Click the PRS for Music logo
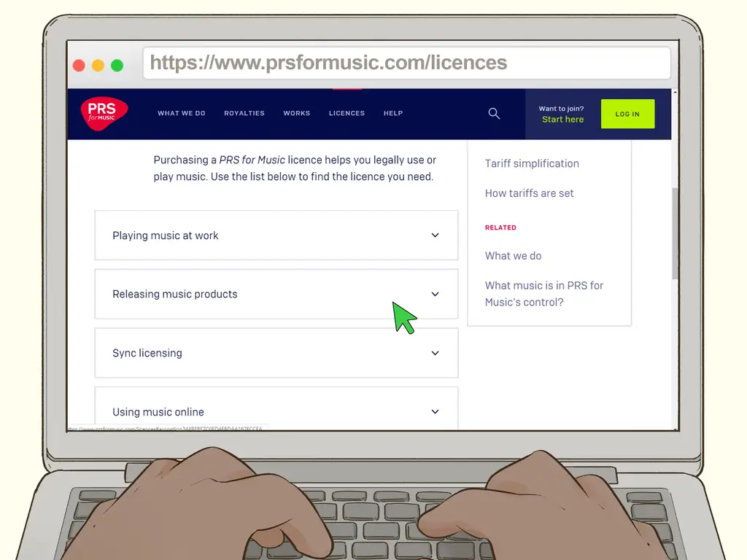This screenshot has height=560, width=747. tap(104, 113)
